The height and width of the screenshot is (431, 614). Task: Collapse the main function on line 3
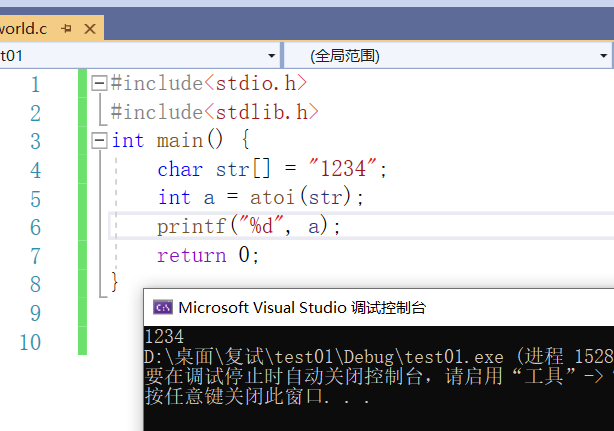(x=99, y=140)
